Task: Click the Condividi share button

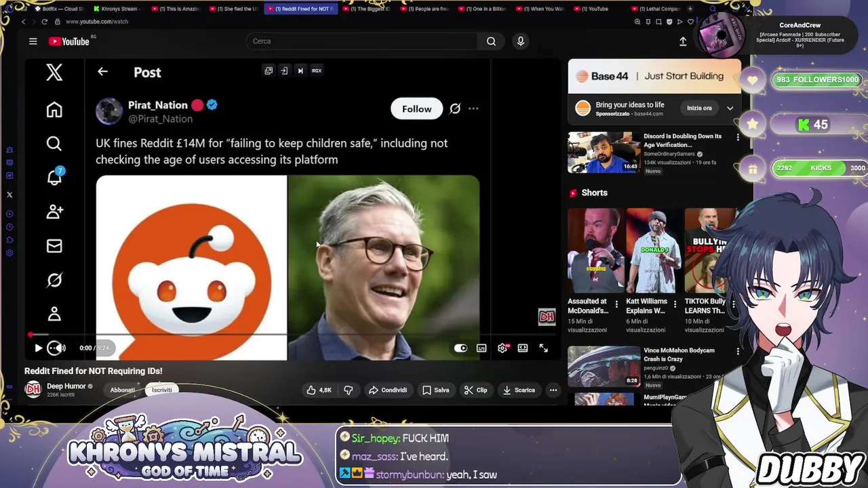Action: tap(388, 390)
